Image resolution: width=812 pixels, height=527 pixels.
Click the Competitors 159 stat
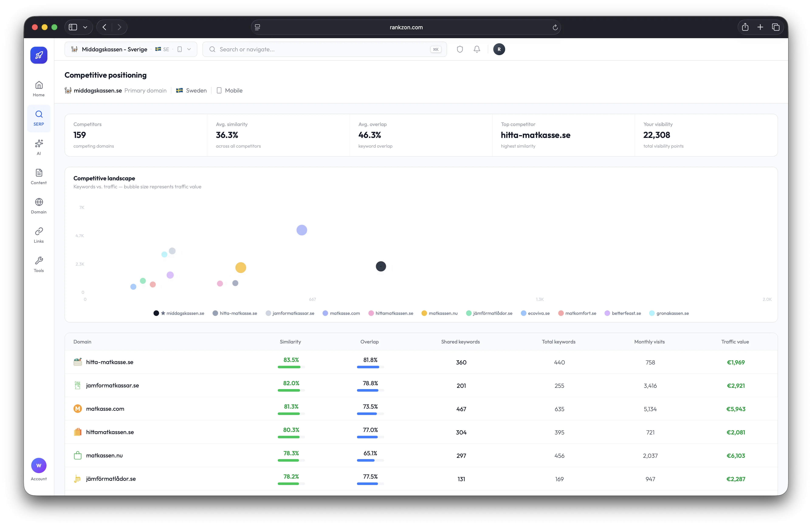coord(136,135)
